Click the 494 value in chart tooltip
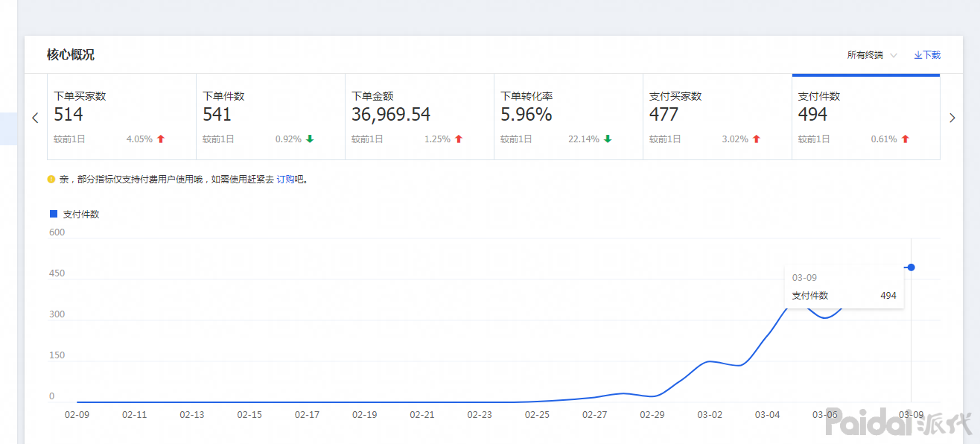The width and height of the screenshot is (980, 444). click(888, 296)
